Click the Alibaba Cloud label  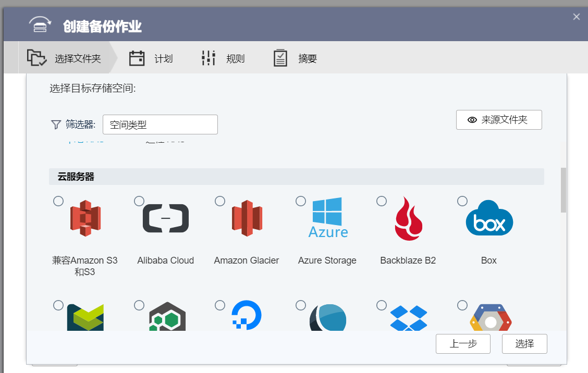click(165, 260)
